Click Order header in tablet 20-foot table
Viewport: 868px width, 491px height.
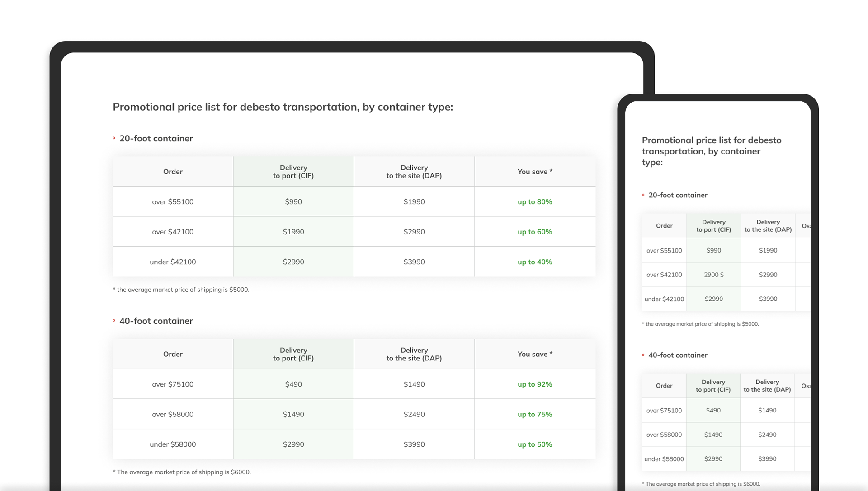click(x=173, y=172)
